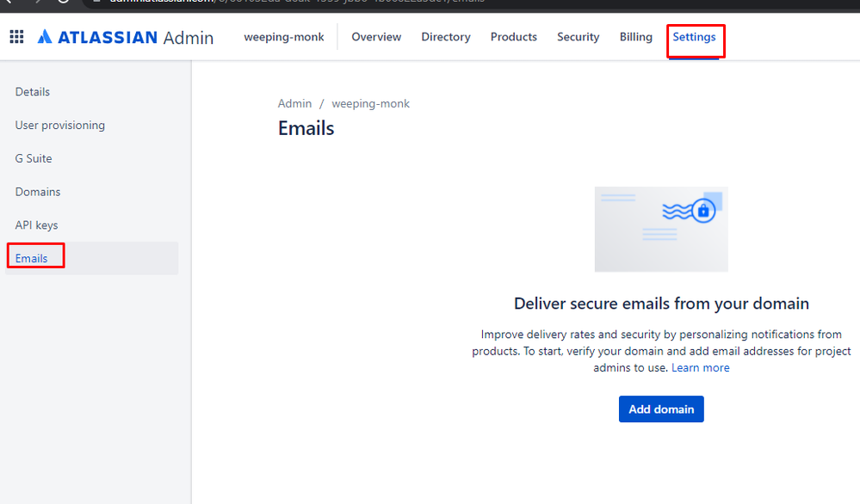The width and height of the screenshot is (860, 504).
Task: Click weeping-monk in the breadcrumb
Action: coord(370,103)
